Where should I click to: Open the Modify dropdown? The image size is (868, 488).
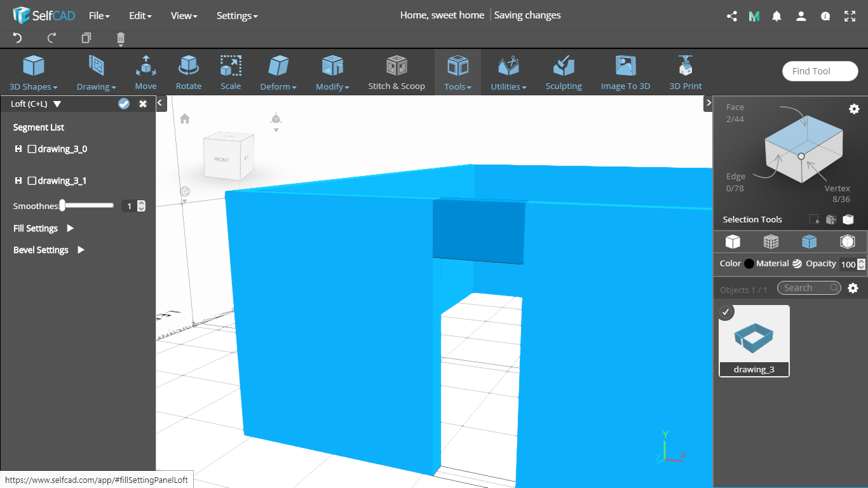(332, 72)
